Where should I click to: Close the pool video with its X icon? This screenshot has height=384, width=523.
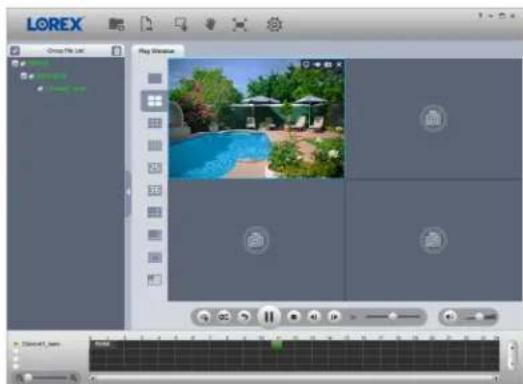(339, 64)
